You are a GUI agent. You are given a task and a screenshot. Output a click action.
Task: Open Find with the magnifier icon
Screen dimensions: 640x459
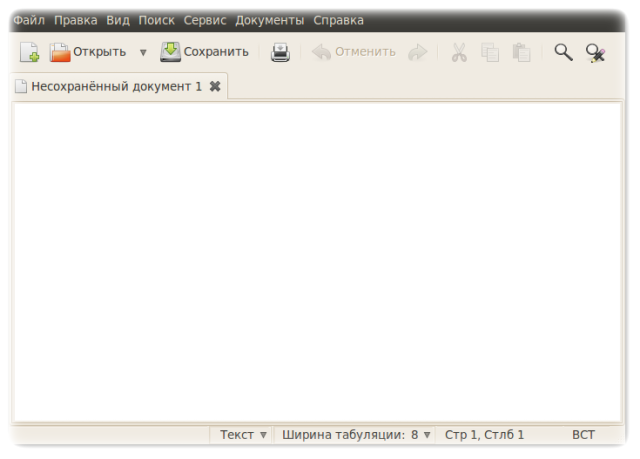coord(564,52)
